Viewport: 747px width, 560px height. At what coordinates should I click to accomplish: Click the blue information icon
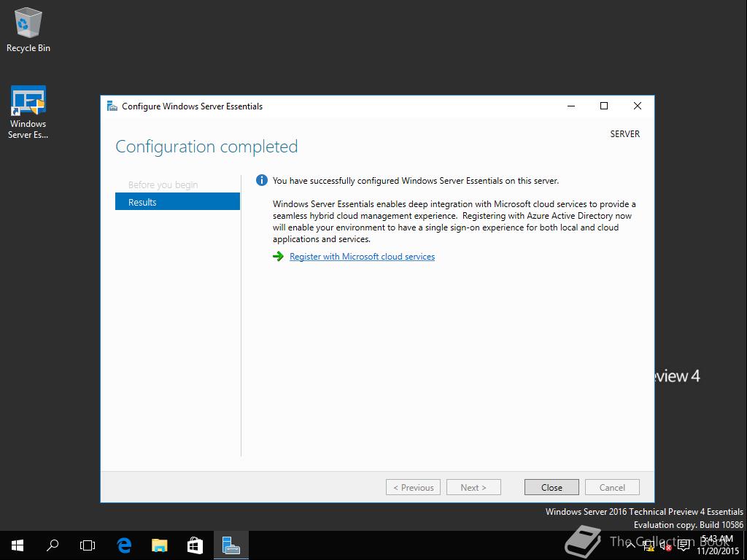262,181
